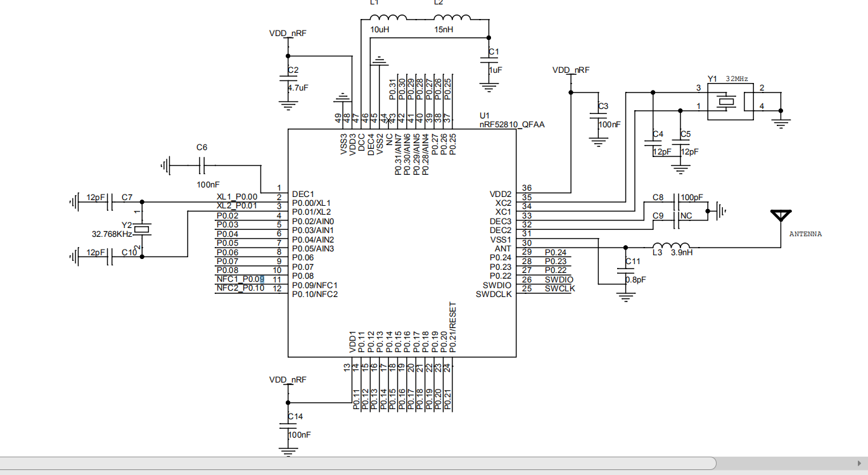This screenshot has height=475, width=868.
Task: Select the ground symbol below C1
Action: point(488,87)
